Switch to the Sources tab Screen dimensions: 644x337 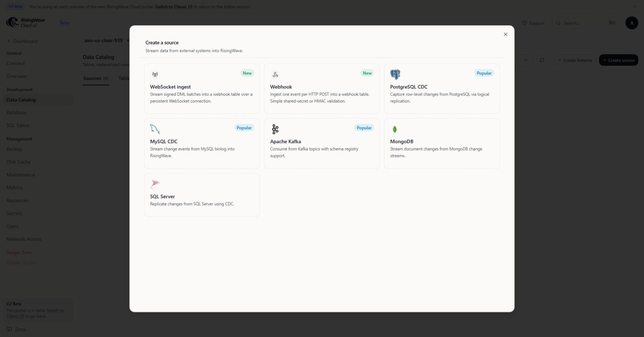[x=96, y=78]
